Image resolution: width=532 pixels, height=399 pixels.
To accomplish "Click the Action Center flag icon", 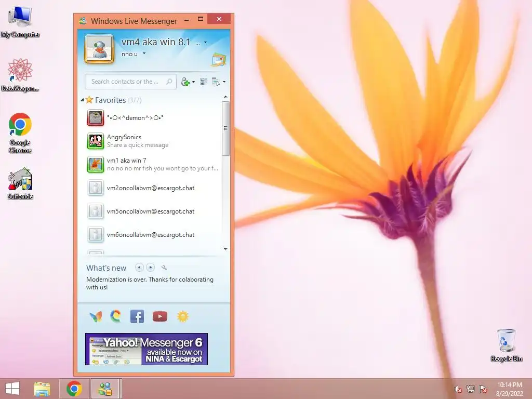I will pos(483,389).
